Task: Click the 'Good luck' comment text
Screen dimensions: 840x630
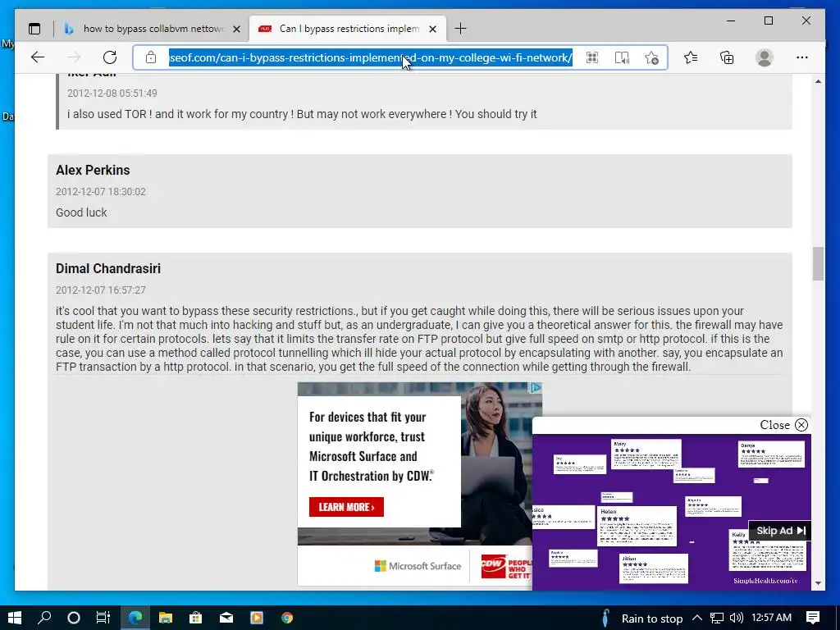Action: click(x=81, y=212)
